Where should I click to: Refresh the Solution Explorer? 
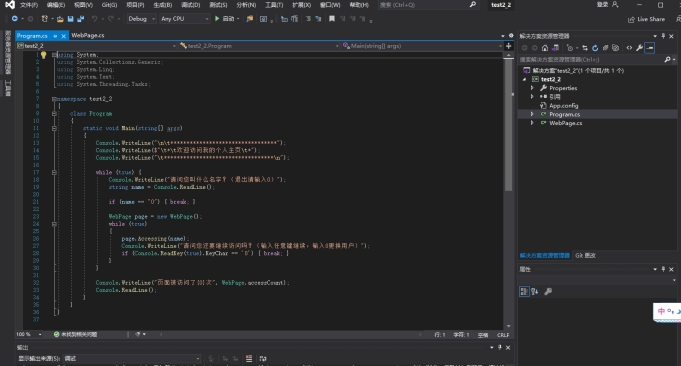(x=595, y=48)
